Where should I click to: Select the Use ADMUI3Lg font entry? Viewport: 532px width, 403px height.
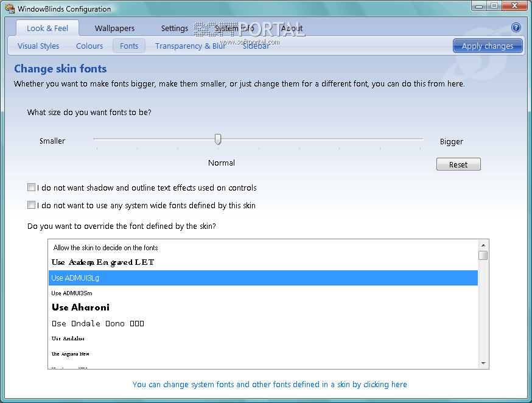coord(263,278)
